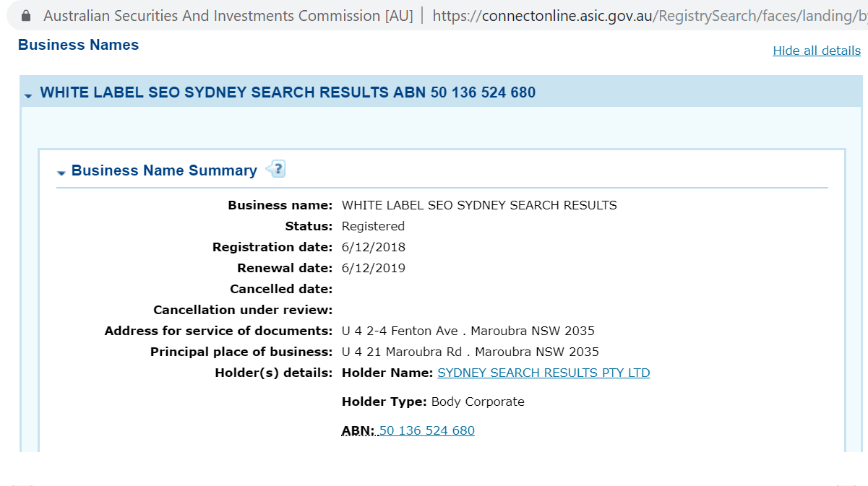Open the Business Name Summary help icon
The image size is (868, 486).
pyautogui.click(x=275, y=169)
